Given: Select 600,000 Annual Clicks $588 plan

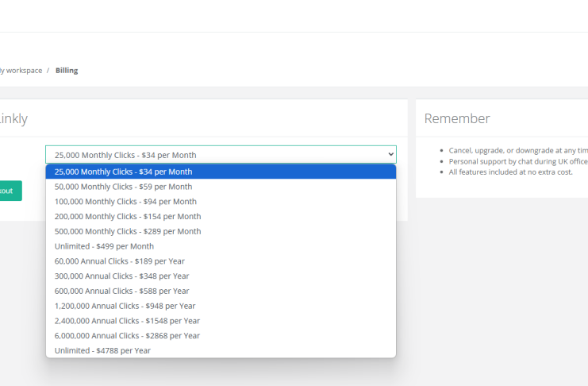Looking at the screenshot, I should click(121, 291).
